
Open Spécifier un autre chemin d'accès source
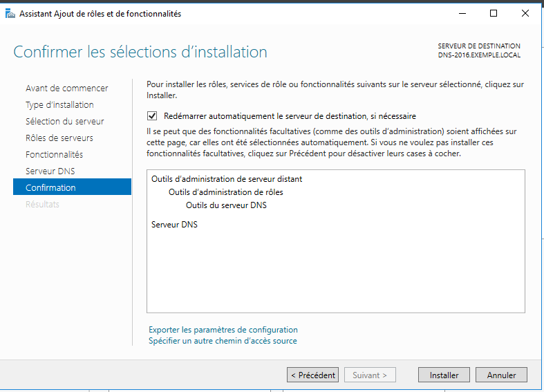[x=223, y=341]
